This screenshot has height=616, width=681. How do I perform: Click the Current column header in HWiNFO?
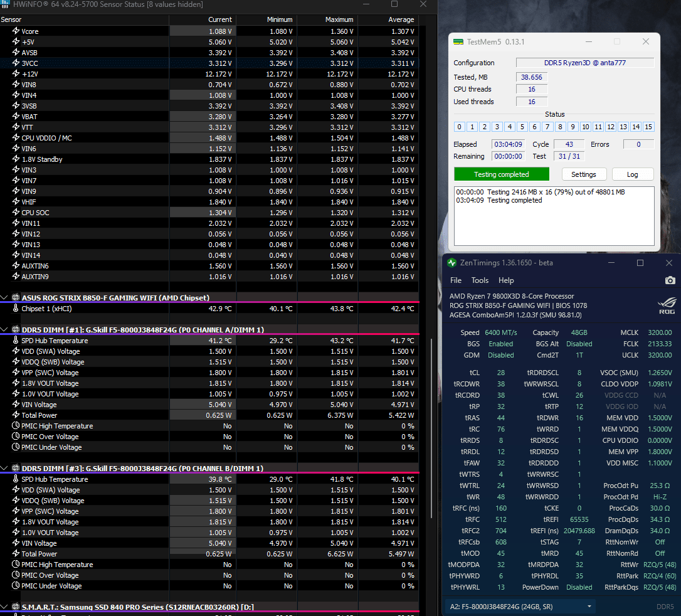tap(203, 19)
